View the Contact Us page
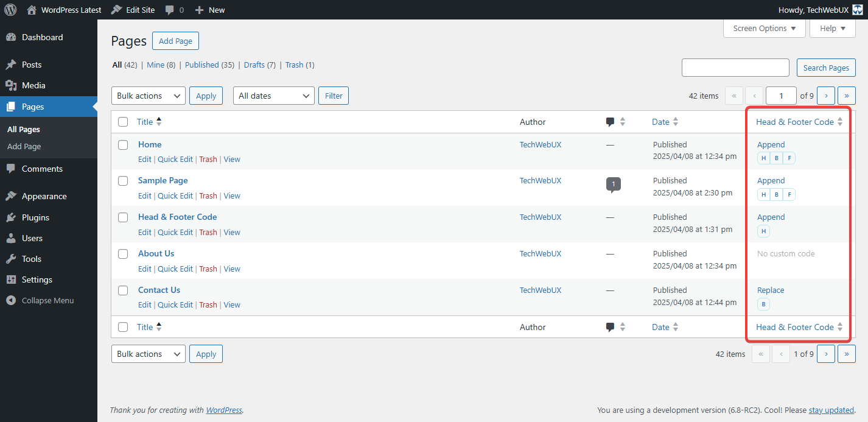Screen dimensions: 868x422 pos(232,304)
